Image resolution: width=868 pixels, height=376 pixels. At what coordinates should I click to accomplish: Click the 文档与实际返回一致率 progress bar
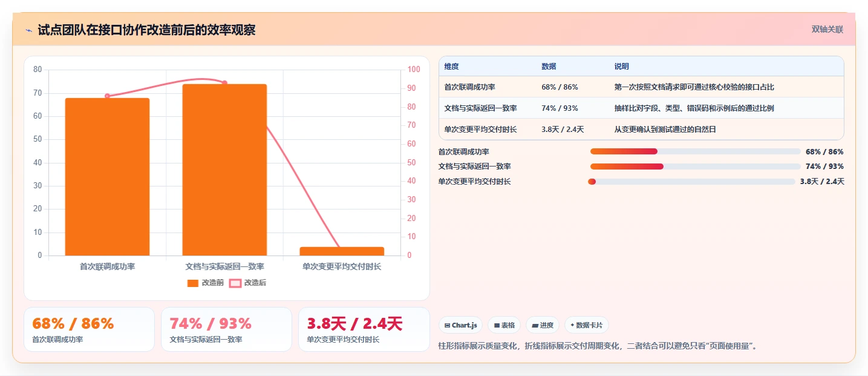(x=695, y=167)
